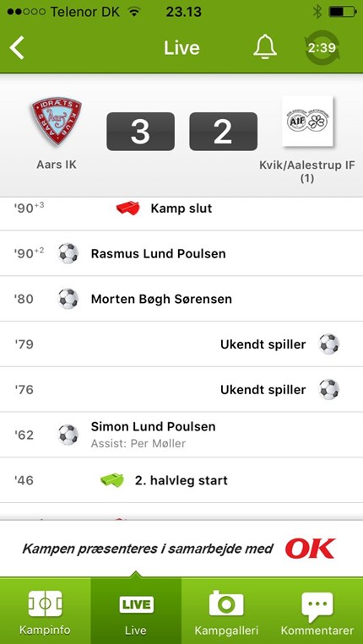Viewport: 363px width, 644px height.
Task: Tap the OK sponsor logo banner
Action: coord(311,549)
